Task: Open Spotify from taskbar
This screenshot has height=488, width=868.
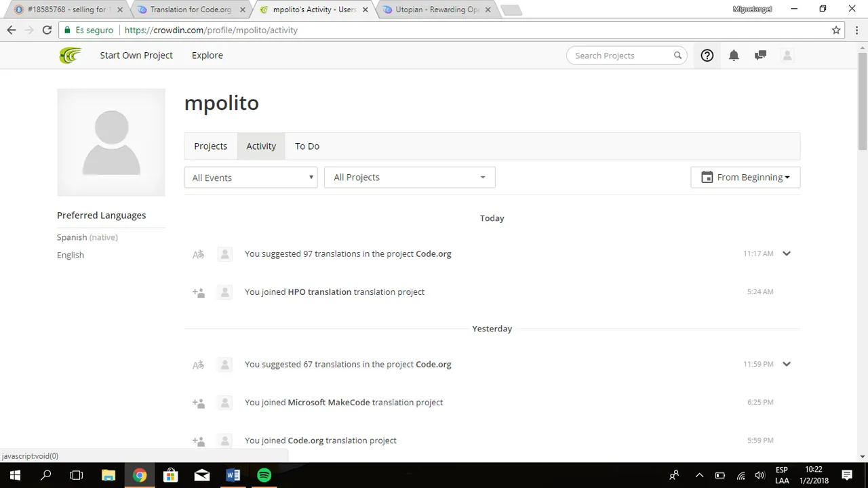Action: [264, 475]
